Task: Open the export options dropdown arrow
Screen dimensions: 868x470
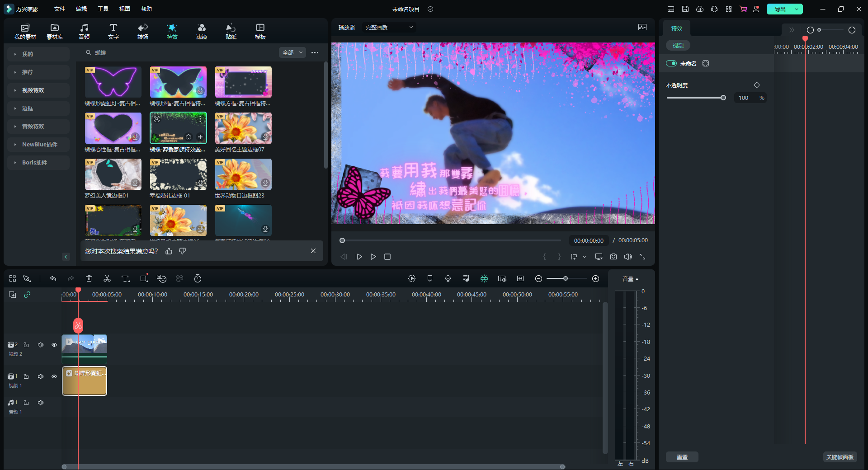Action: click(x=797, y=9)
